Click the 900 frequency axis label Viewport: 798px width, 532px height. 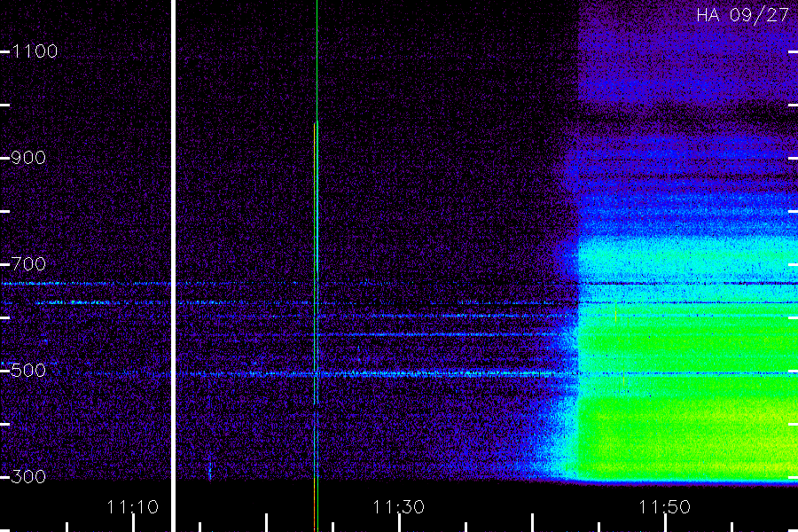[28, 158]
